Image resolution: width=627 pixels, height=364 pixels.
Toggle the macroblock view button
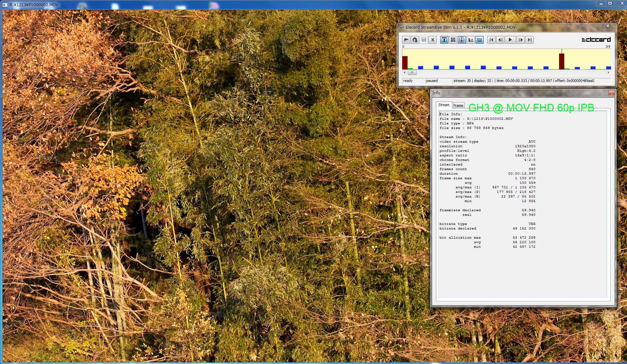(x=453, y=40)
